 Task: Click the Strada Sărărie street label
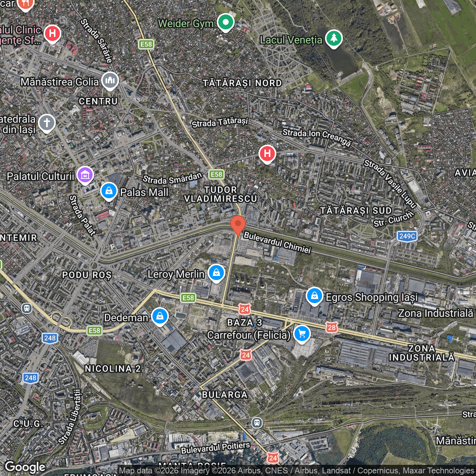point(96,41)
